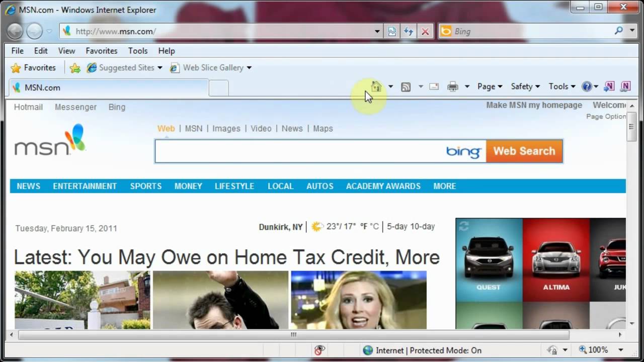
Task: Expand the zoom level dropdown arrow
Action: (x=621, y=350)
